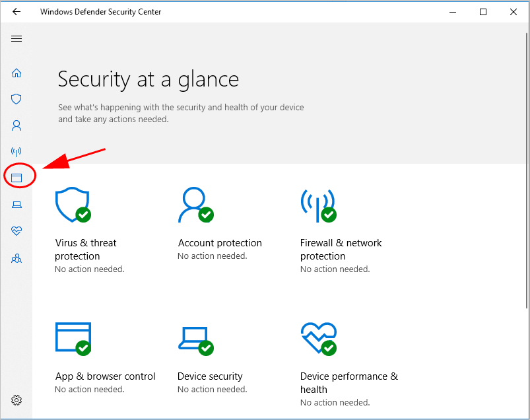This screenshot has width=530, height=420.
Task: Click the Device security text label
Action: (x=210, y=376)
